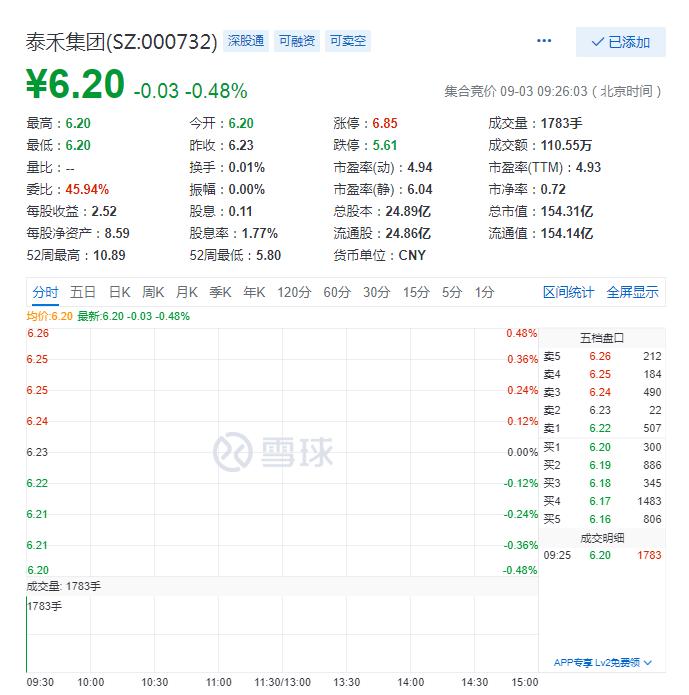
Task: Select the 季K chart tab
Action: click(220, 293)
